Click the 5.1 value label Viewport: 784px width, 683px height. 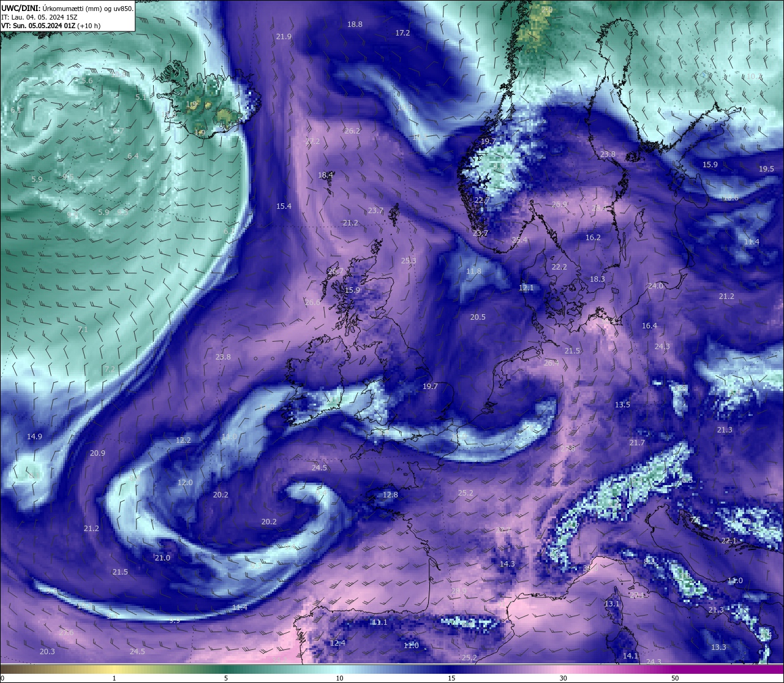(x=141, y=97)
